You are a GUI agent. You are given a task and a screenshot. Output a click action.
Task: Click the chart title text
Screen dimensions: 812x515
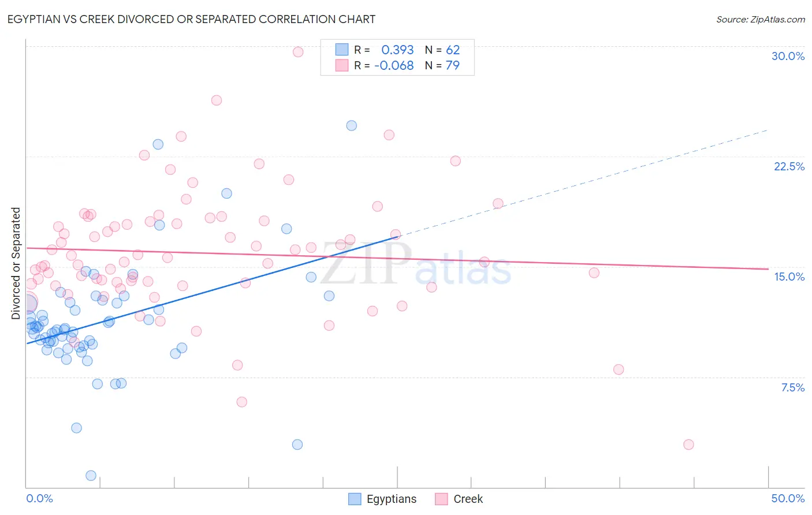(191, 19)
